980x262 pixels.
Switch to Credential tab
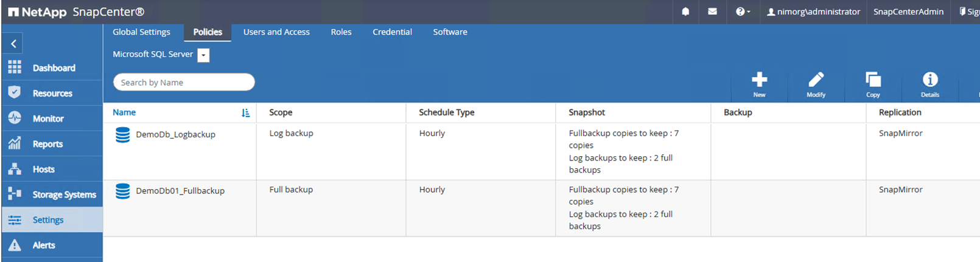pyautogui.click(x=392, y=32)
